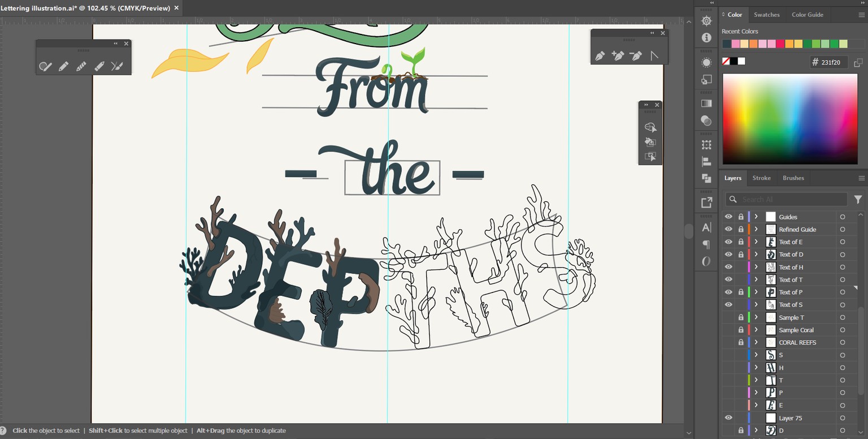868x439 pixels.
Task: Open the Align panel icon
Action: coord(706,161)
